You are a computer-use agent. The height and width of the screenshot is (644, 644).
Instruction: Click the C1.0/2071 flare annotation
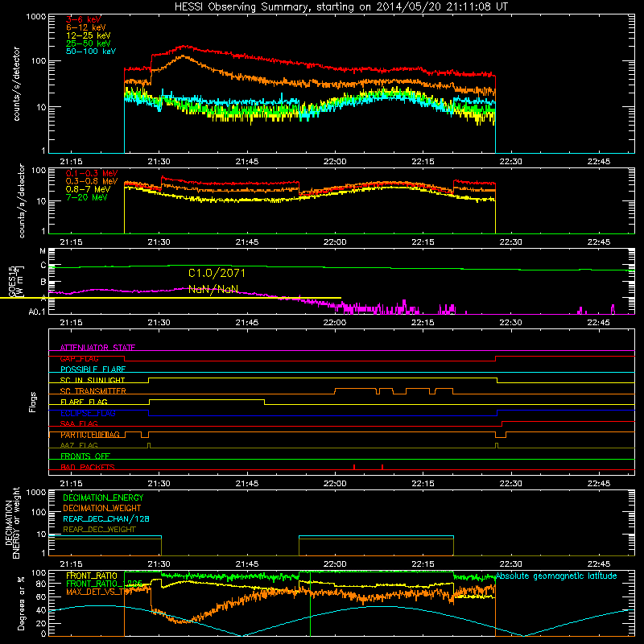(x=217, y=273)
